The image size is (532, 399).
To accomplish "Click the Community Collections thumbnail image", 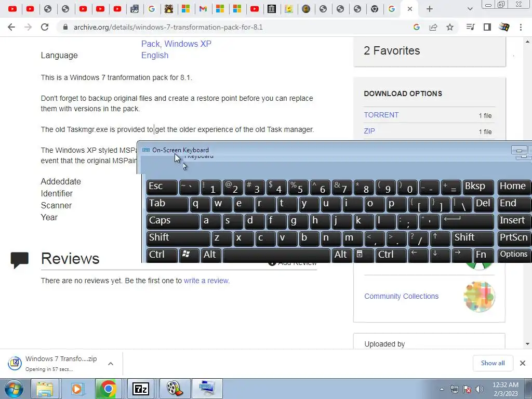I will pyautogui.click(x=479, y=297).
